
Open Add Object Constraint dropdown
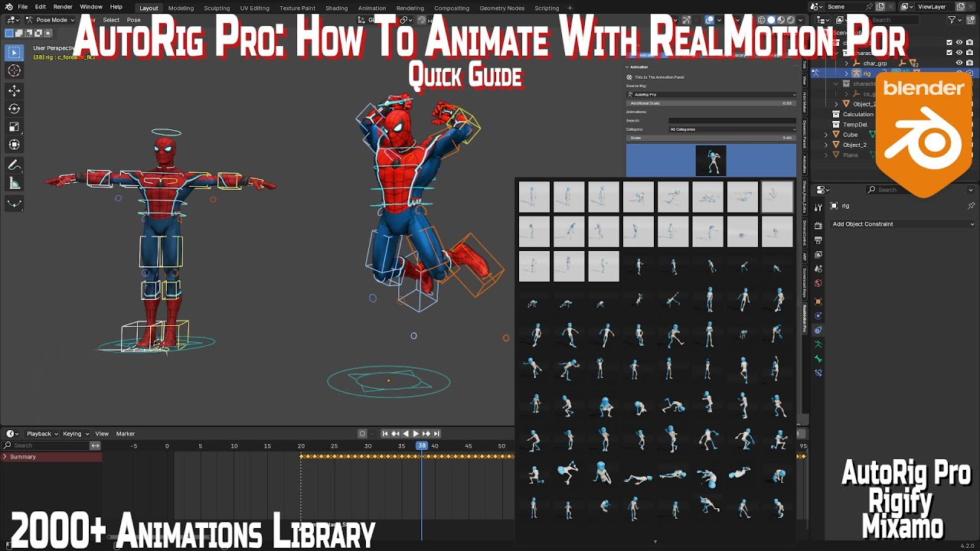coord(903,224)
